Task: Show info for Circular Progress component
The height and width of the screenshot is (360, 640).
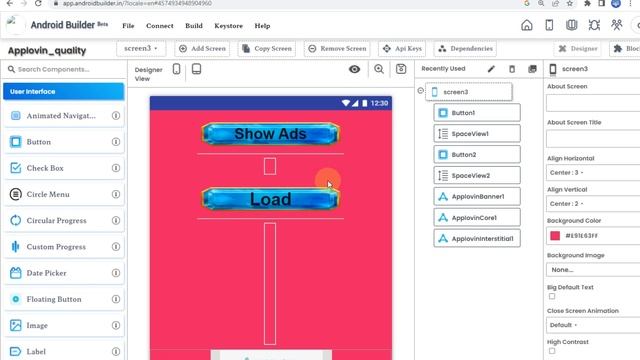Action: [116, 220]
